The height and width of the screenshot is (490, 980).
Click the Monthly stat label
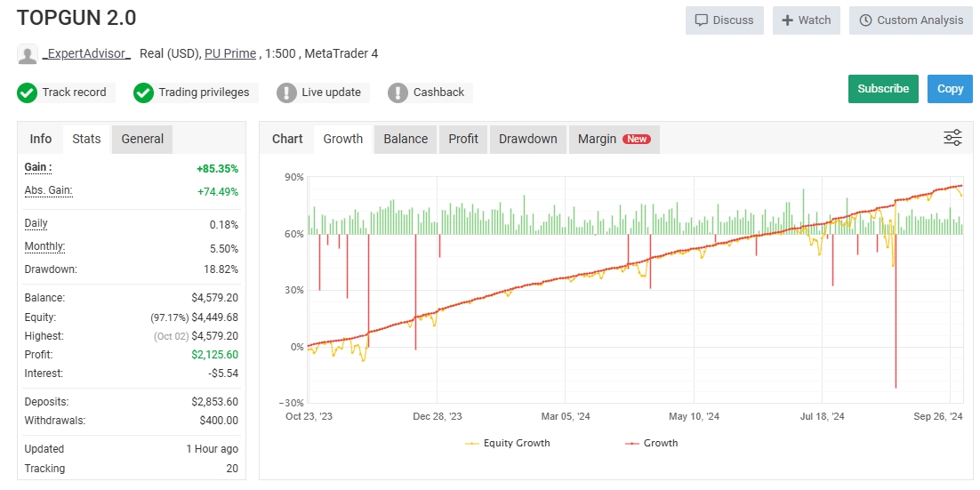(44, 247)
